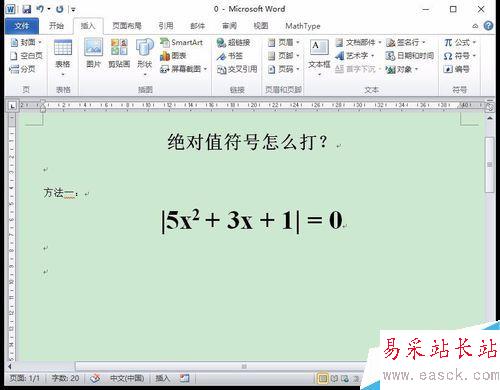
Task: Open the File (文件) tab
Action: (x=22, y=26)
